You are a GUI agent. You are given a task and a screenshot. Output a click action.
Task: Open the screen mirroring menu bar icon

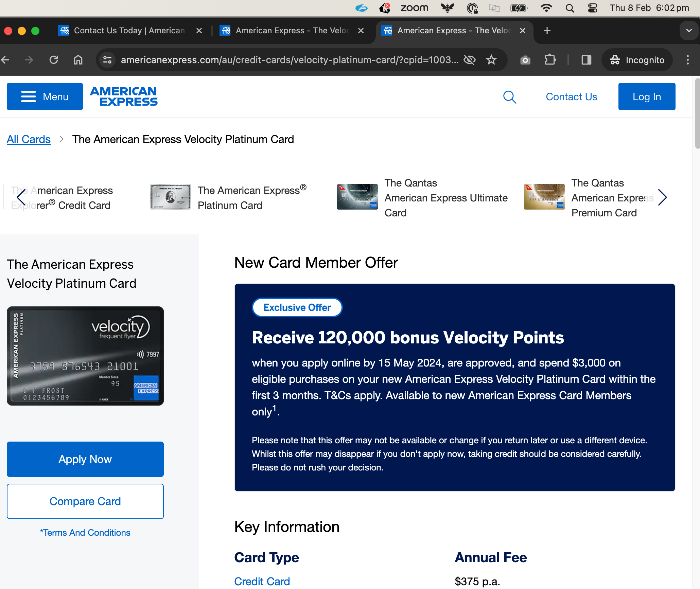pyautogui.click(x=494, y=8)
